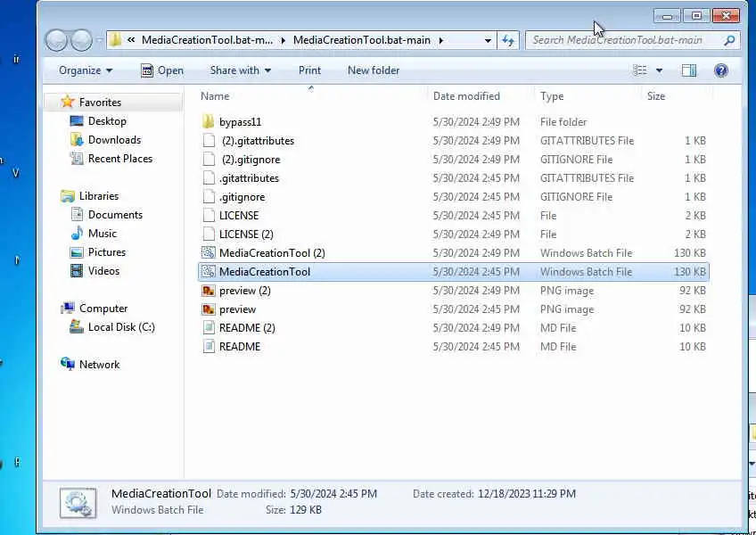Click the Back navigation arrow button
The width and height of the screenshot is (756, 535).
point(56,40)
